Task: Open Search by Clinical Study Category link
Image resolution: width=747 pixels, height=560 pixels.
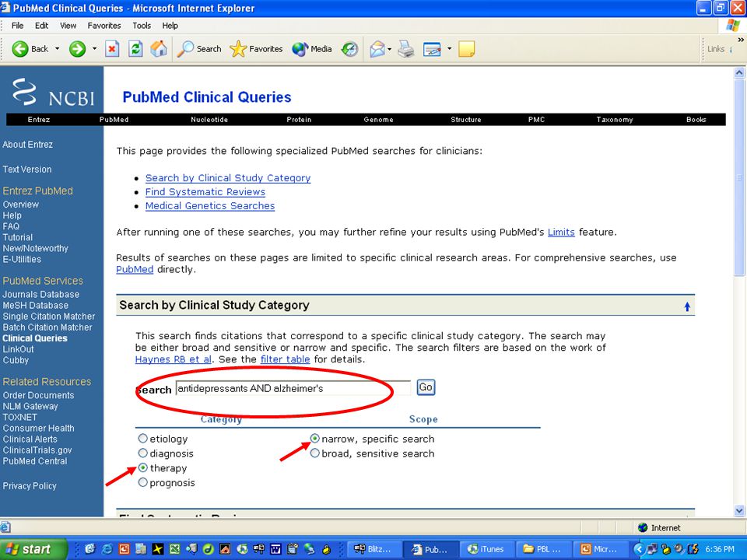Action: pos(228,177)
